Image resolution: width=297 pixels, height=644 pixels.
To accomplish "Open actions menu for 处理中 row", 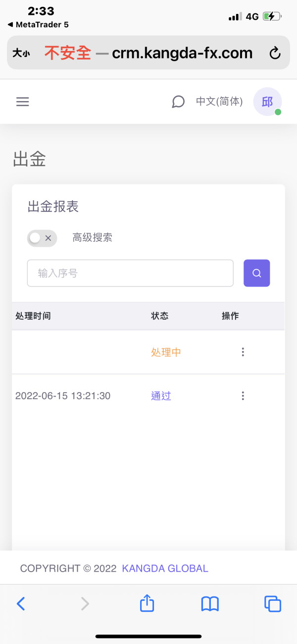I will 243,352.
